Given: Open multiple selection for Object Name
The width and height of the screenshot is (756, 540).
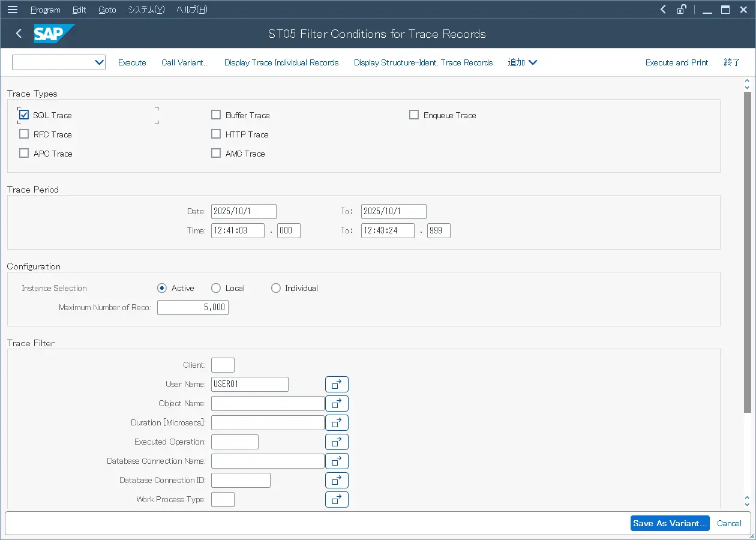Looking at the screenshot, I should point(337,403).
